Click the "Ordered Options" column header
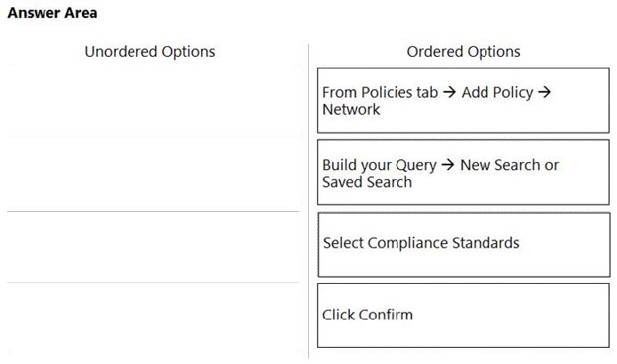Viewport: 617px width, 364px height. [x=463, y=52]
